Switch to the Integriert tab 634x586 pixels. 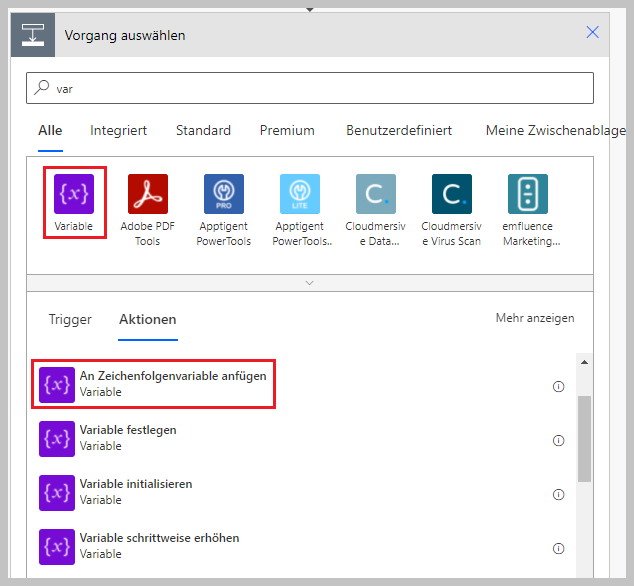point(118,131)
